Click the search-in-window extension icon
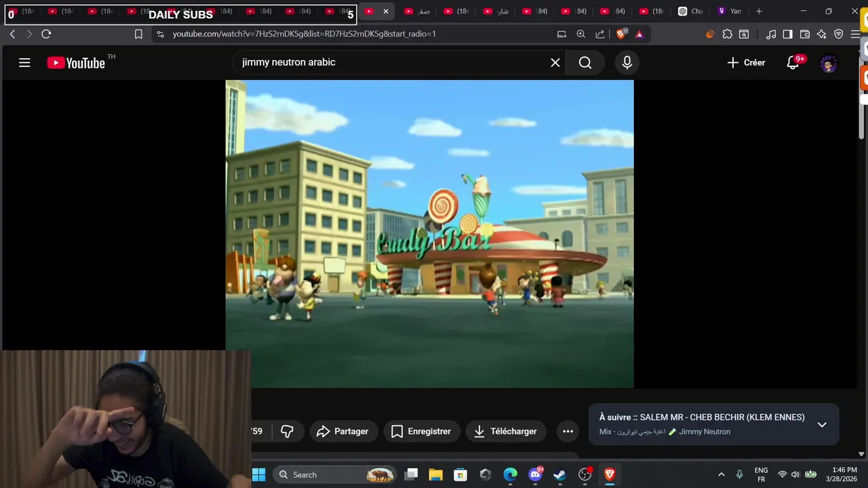 (x=744, y=34)
